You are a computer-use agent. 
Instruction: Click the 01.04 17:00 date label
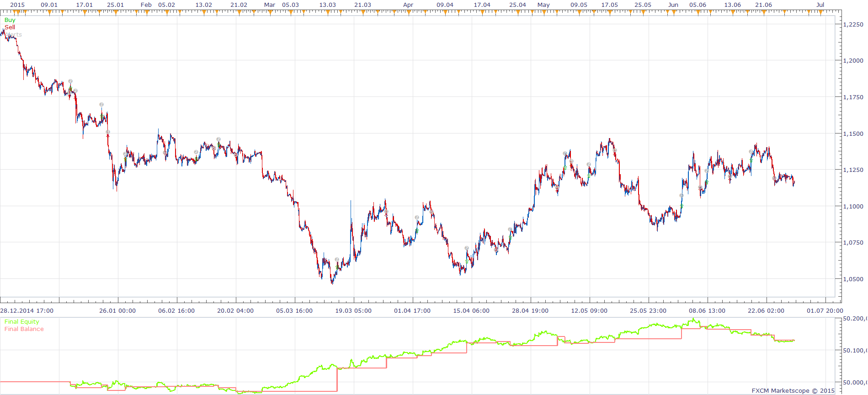tap(412, 311)
